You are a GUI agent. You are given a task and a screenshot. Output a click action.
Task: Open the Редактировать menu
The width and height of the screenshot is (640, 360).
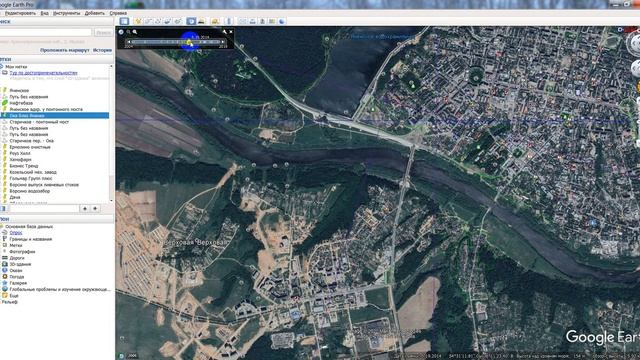click(x=20, y=13)
